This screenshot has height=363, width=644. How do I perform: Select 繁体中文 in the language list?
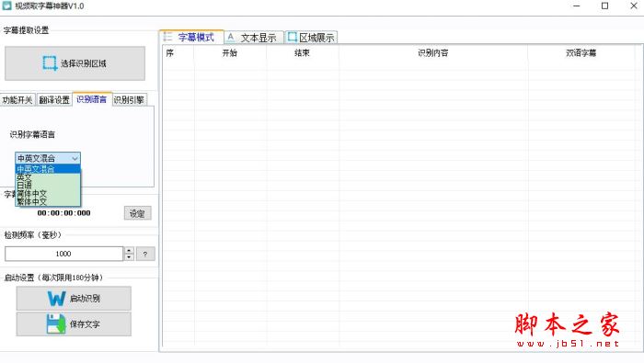[x=48, y=202]
